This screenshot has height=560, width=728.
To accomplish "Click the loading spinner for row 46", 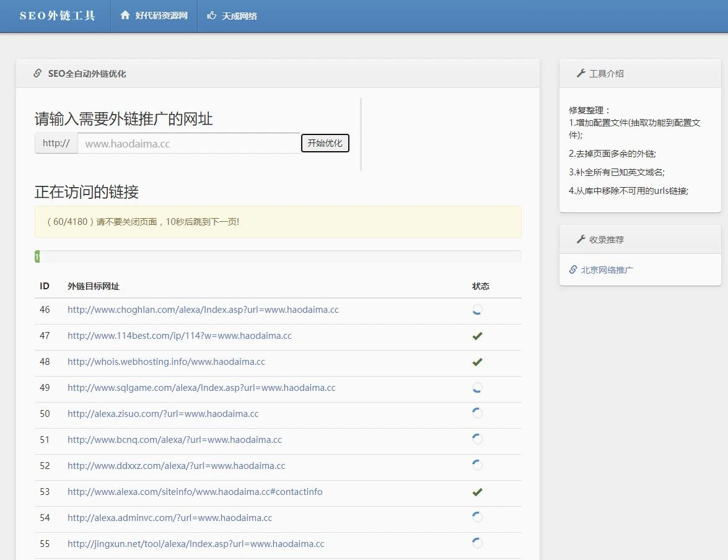I will click(x=477, y=310).
